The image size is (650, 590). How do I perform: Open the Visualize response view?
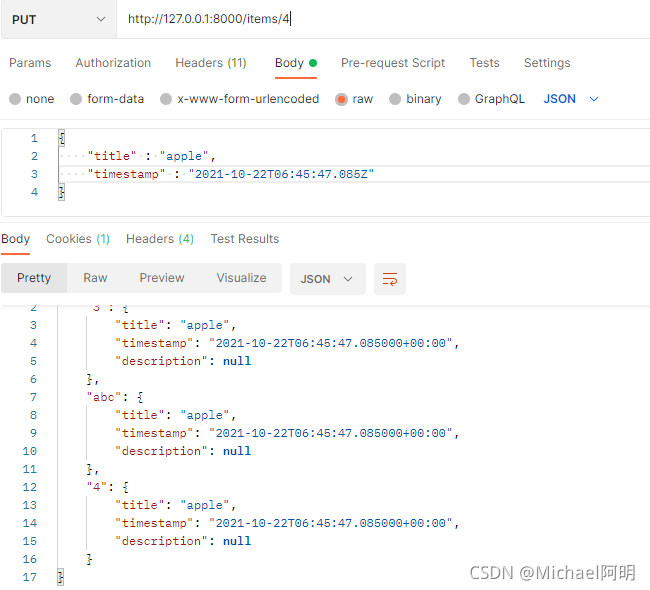[x=242, y=278]
